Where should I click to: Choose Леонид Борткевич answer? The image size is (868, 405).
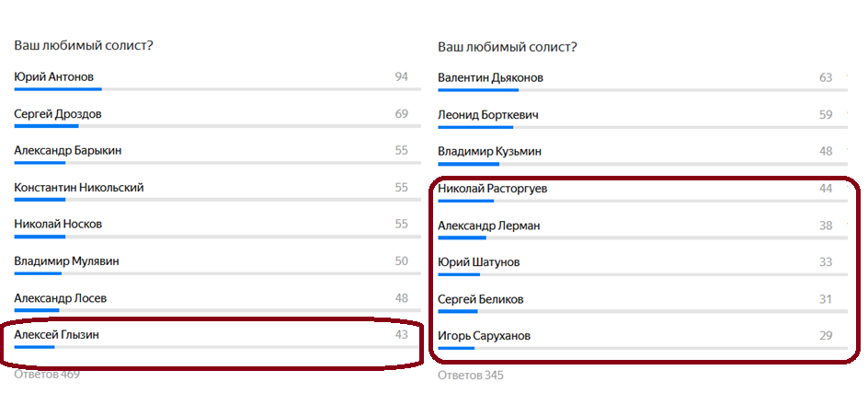click(488, 115)
